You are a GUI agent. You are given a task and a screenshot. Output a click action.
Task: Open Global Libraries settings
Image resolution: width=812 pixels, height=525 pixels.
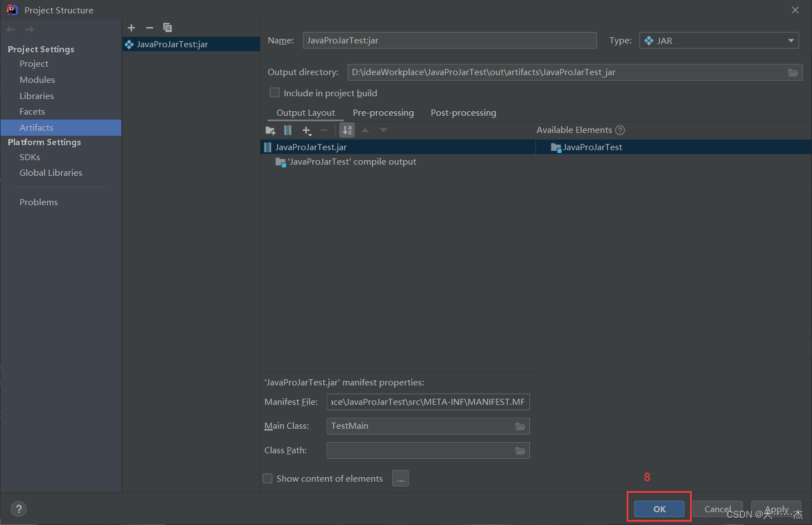pyautogui.click(x=51, y=173)
